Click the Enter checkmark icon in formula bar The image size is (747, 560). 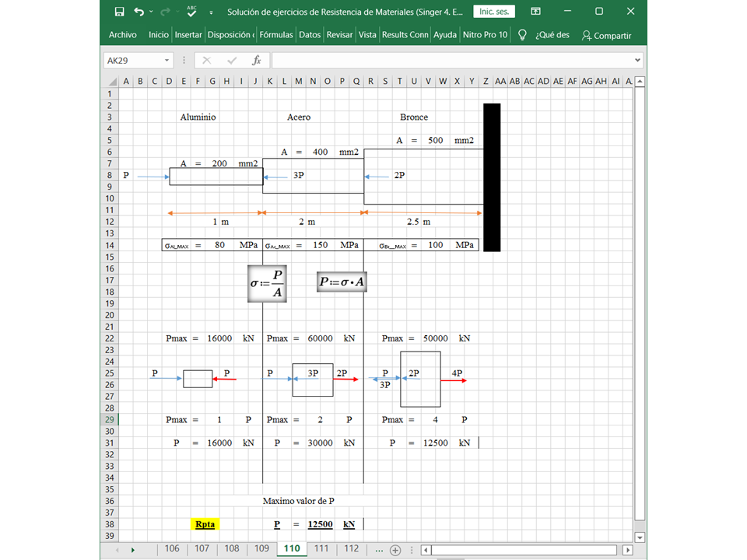click(232, 61)
